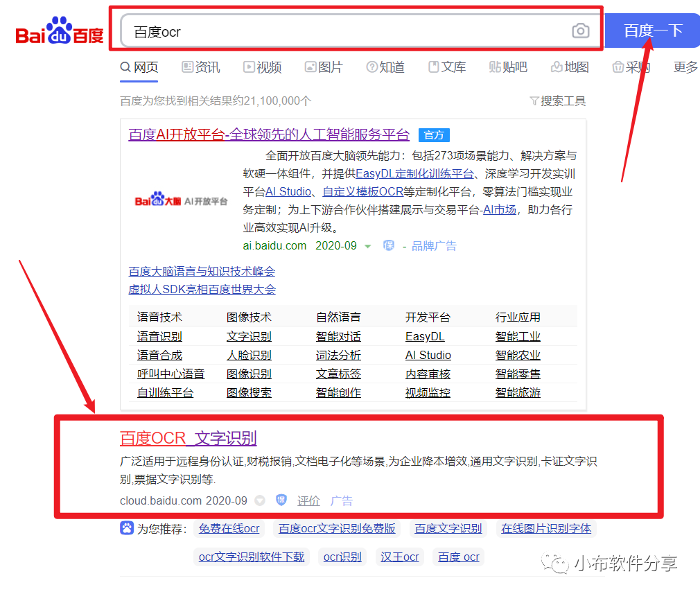Open the 智能对话 link

338,336
